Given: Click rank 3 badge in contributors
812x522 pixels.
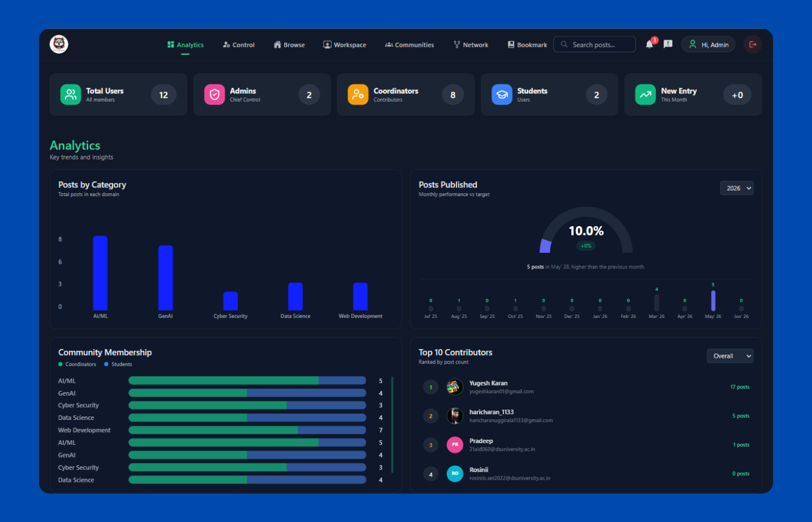Looking at the screenshot, I should [x=431, y=445].
